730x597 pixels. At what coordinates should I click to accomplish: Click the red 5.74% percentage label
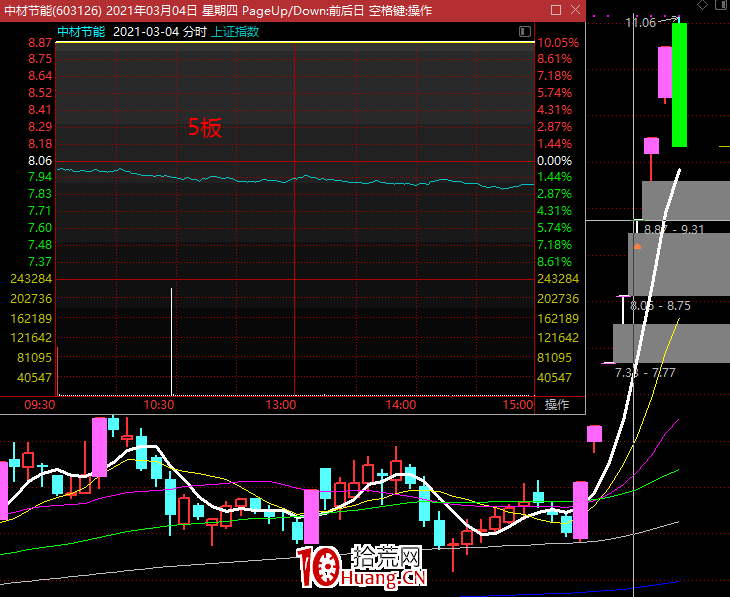pyautogui.click(x=554, y=93)
